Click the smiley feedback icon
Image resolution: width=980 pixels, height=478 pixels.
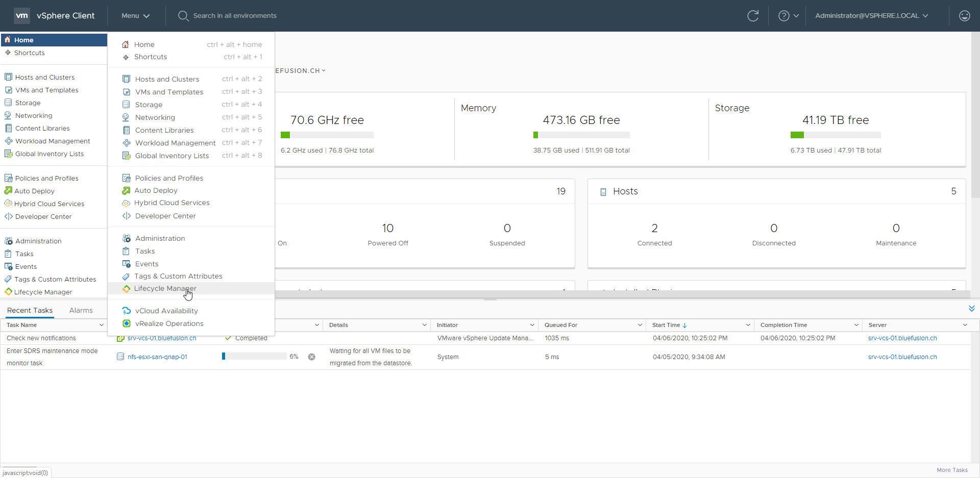[x=964, y=16]
